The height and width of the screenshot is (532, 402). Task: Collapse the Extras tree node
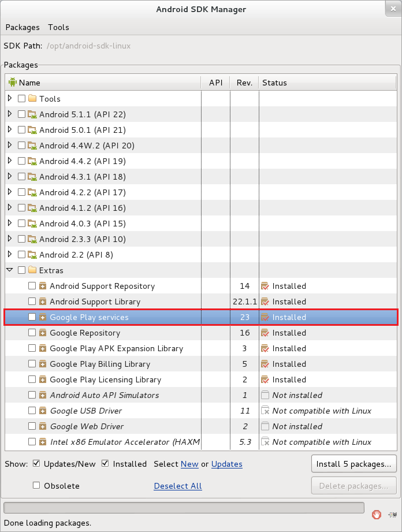pos(10,270)
